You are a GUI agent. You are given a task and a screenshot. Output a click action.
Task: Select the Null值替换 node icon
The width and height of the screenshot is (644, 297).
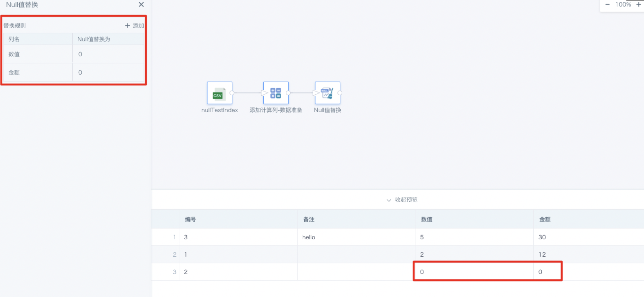tap(327, 93)
